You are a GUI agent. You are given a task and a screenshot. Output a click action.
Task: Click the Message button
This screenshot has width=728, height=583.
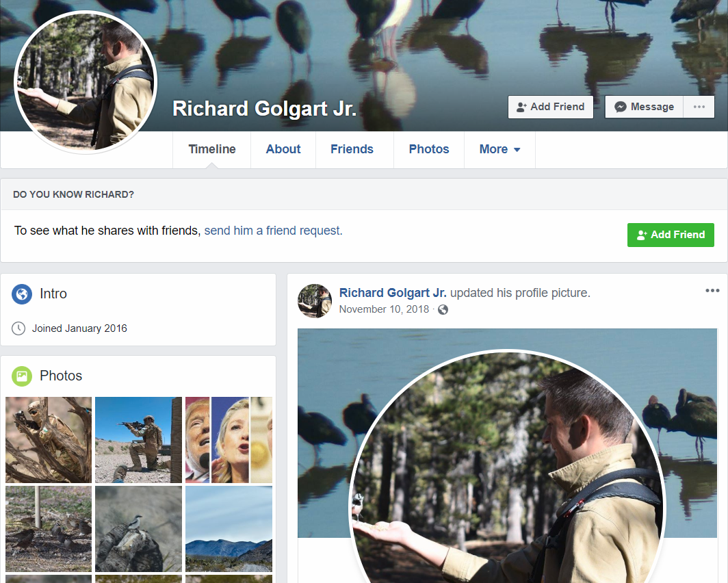coord(644,107)
